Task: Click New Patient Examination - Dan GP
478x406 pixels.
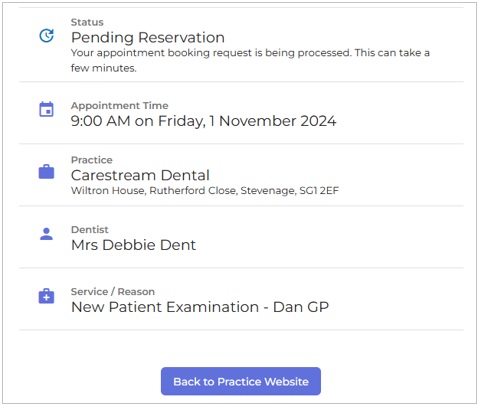Action: point(200,307)
